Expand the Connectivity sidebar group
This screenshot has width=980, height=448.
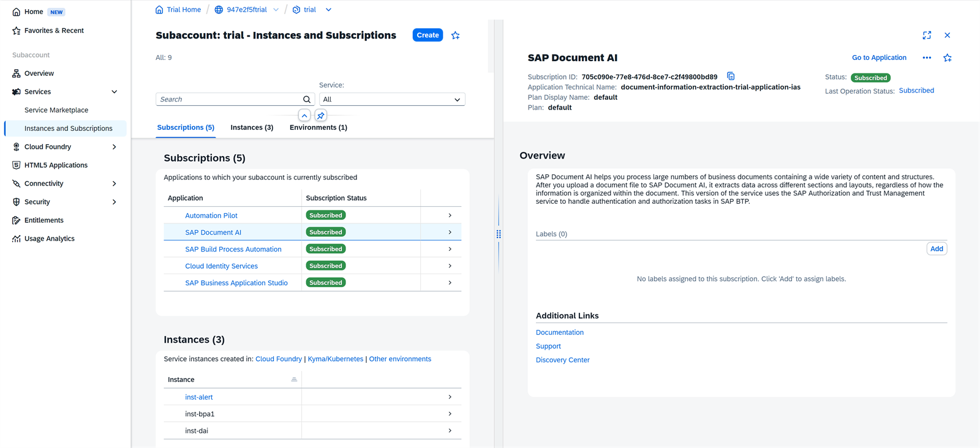(x=114, y=184)
